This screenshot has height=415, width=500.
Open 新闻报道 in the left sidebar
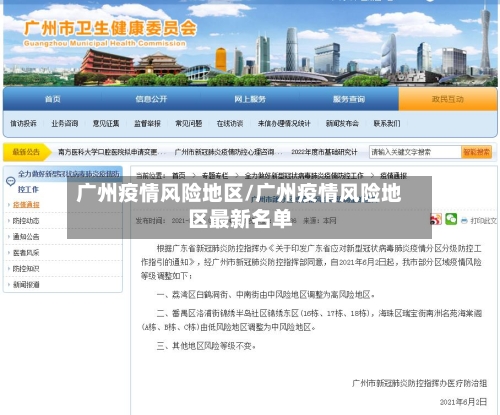point(26,285)
